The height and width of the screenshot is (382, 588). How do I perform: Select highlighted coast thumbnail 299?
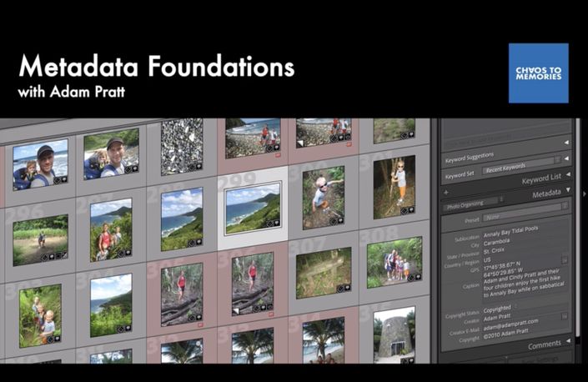[253, 209]
